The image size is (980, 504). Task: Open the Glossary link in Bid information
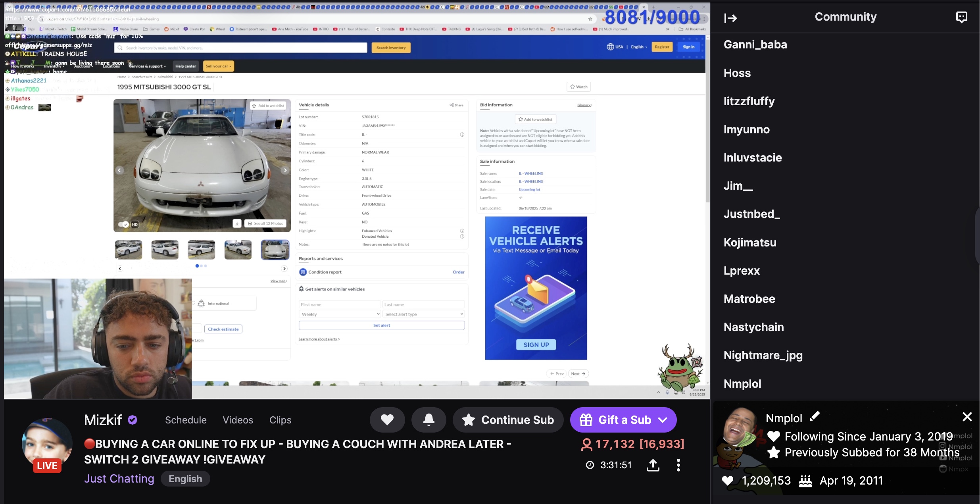coord(584,105)
